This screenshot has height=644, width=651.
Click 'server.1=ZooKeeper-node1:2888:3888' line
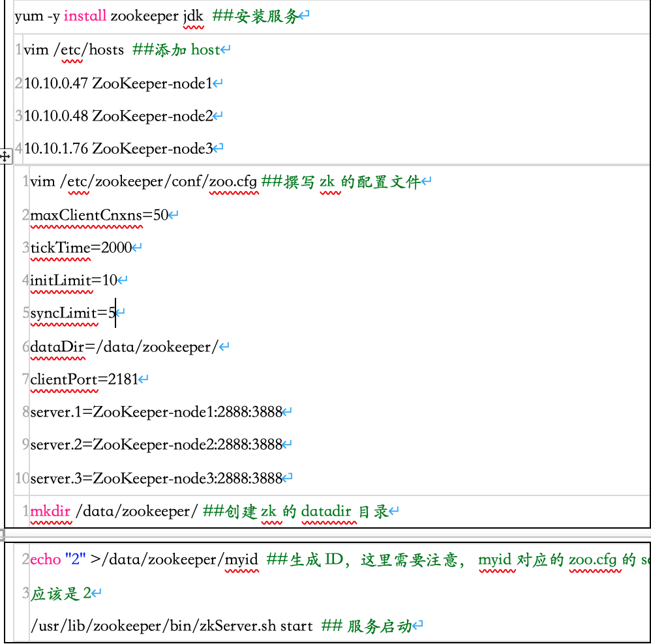click(x=156, y=412)
